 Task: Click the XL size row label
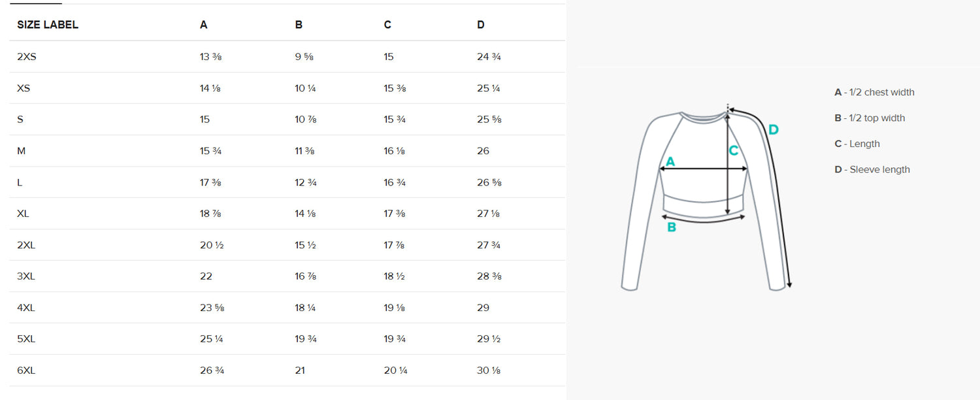point(23,214)
